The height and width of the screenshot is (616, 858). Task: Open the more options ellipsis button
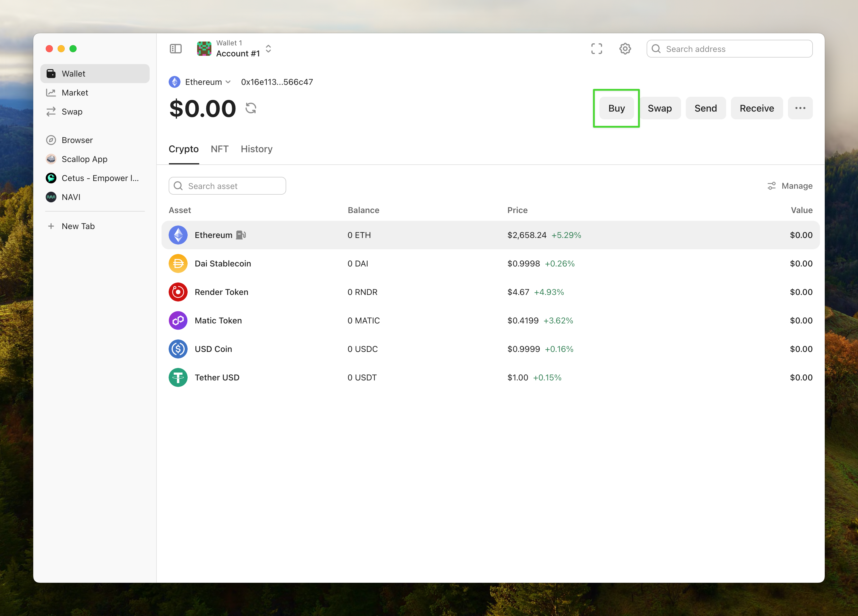click(x=800, y=108)
